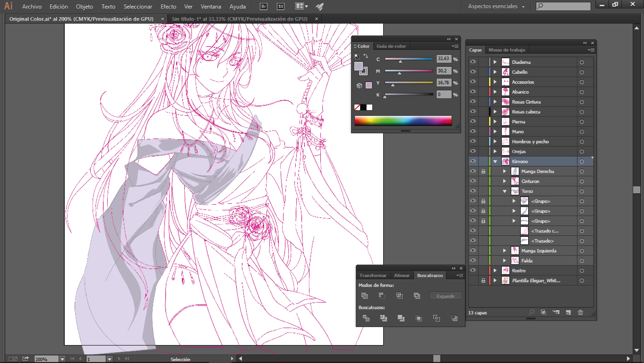Apply the Intersect shape mode
This screenshot has width=644, height=363.
(400, 296)
